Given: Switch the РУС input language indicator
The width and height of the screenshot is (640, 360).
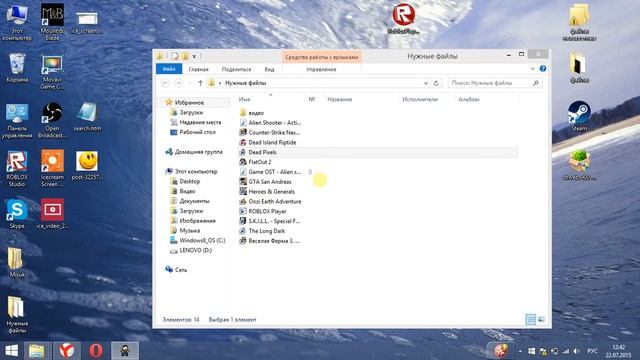Looking at the screenshot, I should [x=592, y=351].
